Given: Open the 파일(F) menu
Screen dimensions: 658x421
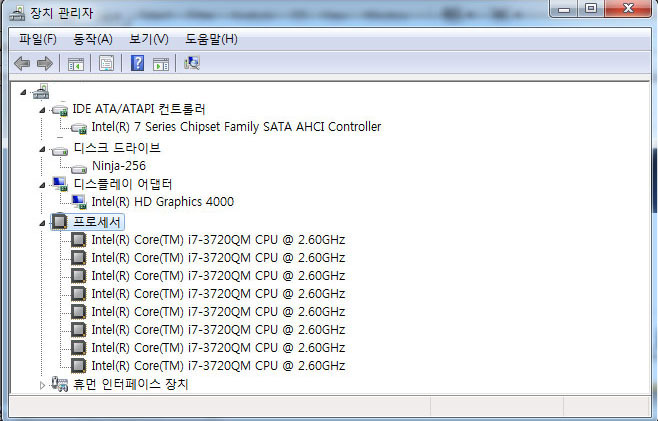Looking at the screenshot, I should 37,39.
